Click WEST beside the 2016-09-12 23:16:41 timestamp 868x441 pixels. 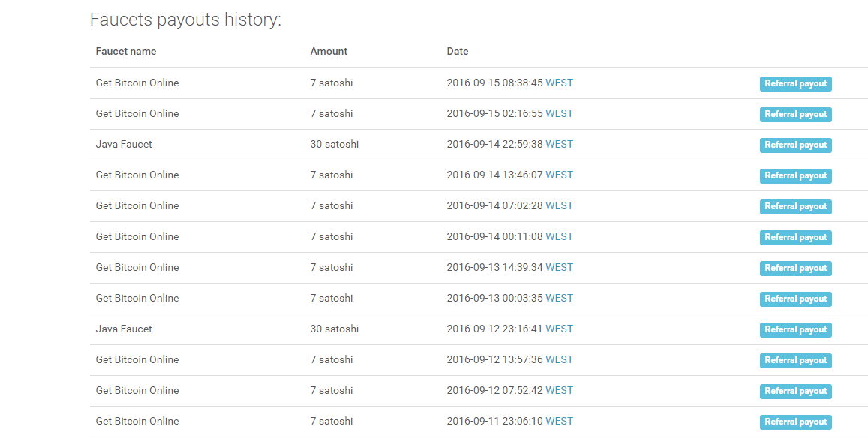pyautogui.click(x=560, y=328)
